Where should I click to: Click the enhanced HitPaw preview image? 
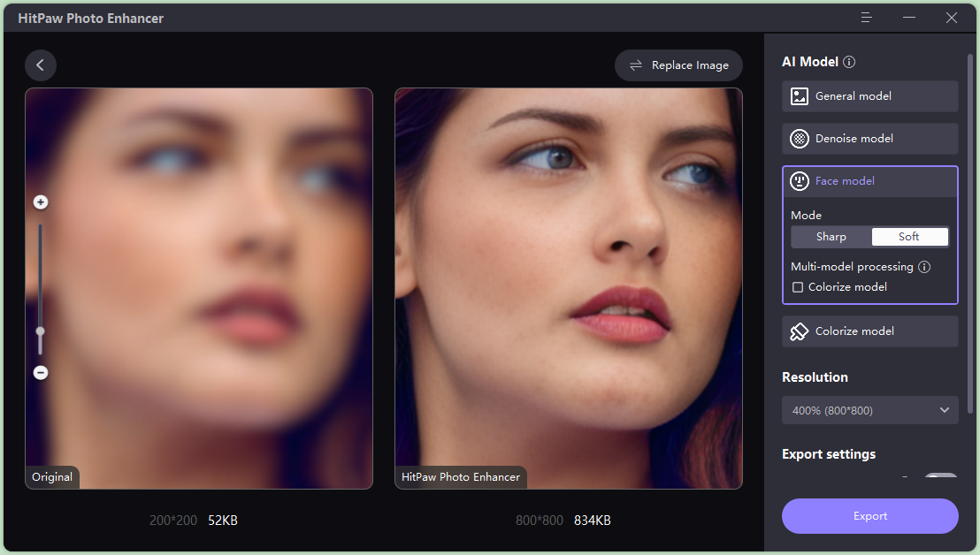click(569, 288)
